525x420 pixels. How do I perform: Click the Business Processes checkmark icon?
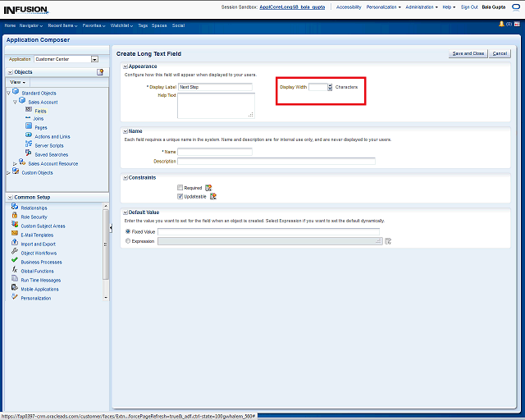(15, 262)
